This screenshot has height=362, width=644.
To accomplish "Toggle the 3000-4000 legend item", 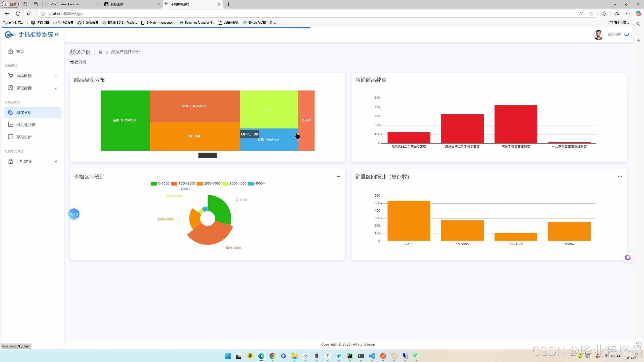I will pyautogui.click(x=234, y=184).
